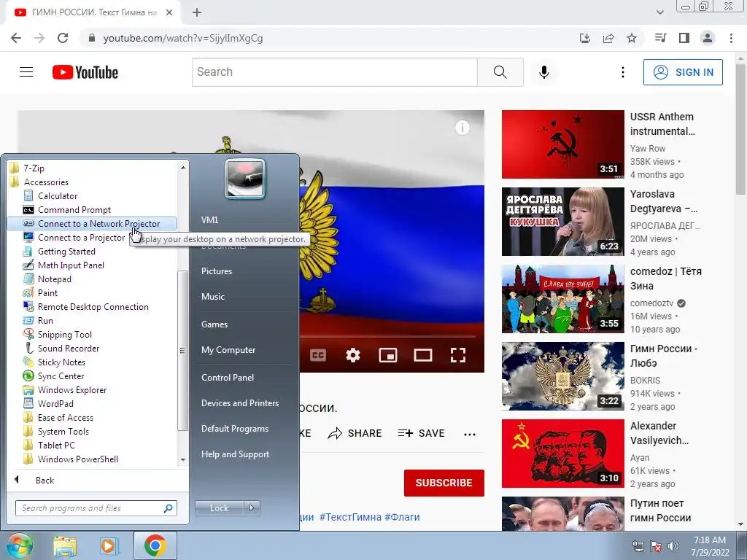Click the Lock button in Start menu

[x=219, y=508]
